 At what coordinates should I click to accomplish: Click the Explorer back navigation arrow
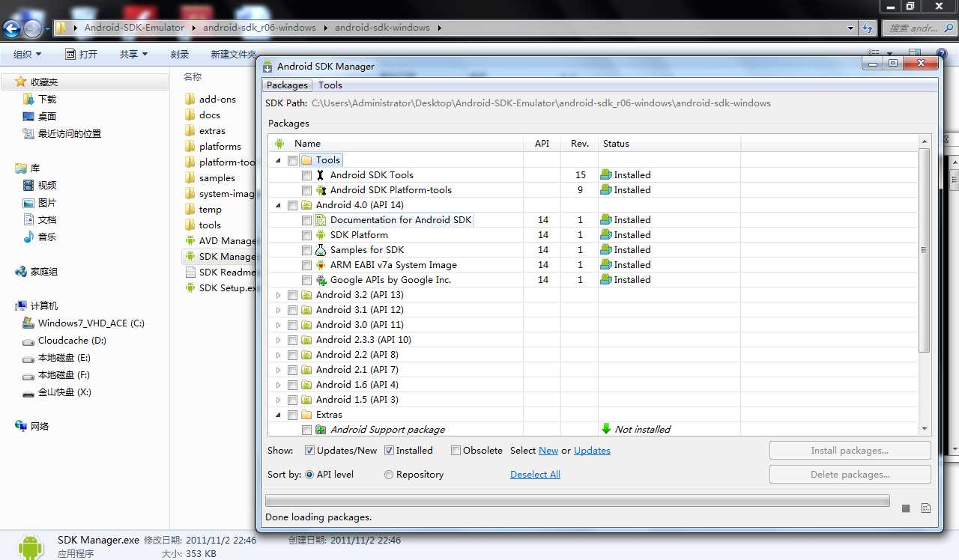pos(12,28)
